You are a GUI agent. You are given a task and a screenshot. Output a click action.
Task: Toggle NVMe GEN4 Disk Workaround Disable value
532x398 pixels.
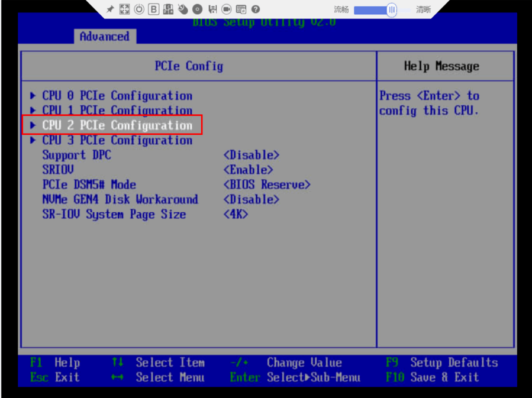(252, 199)
